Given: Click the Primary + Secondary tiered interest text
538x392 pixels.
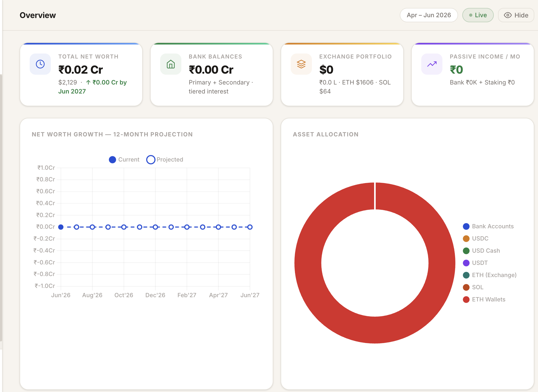Looking at the screenshot, I should pyautogui.click(x=221, y=87).
